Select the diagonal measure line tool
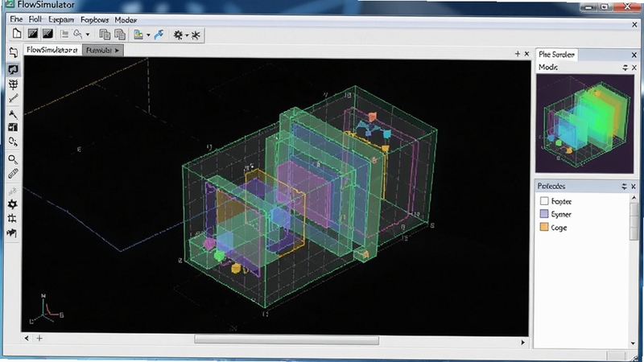 (13, 98)
